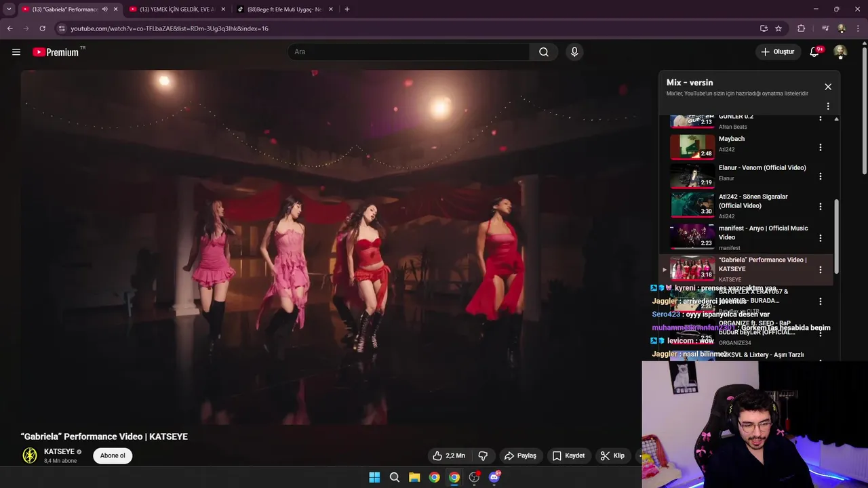This screenshot has height=488, width=868.
Task: Dislike the video
Action: point(483,455)
